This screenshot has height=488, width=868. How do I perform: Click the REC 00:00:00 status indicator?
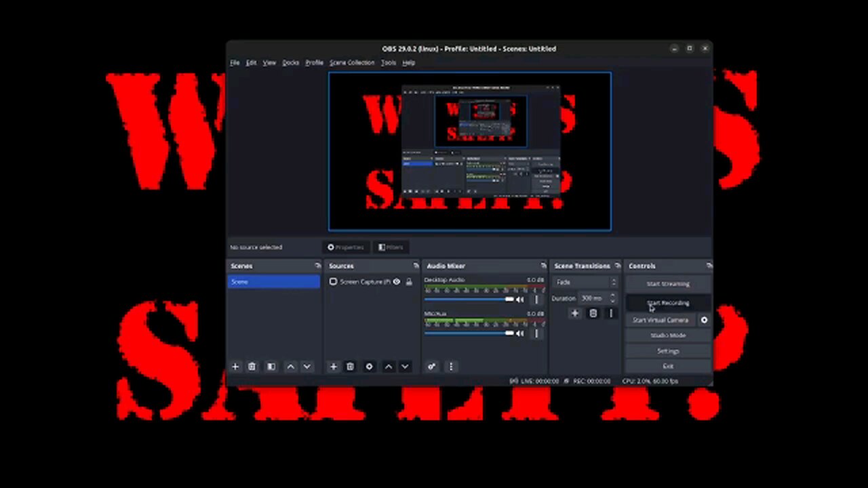tap(588, 382)
